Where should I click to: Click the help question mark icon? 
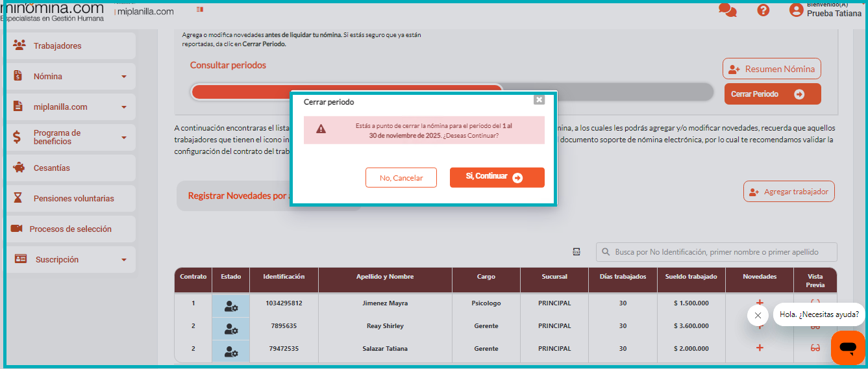point(763,10)
